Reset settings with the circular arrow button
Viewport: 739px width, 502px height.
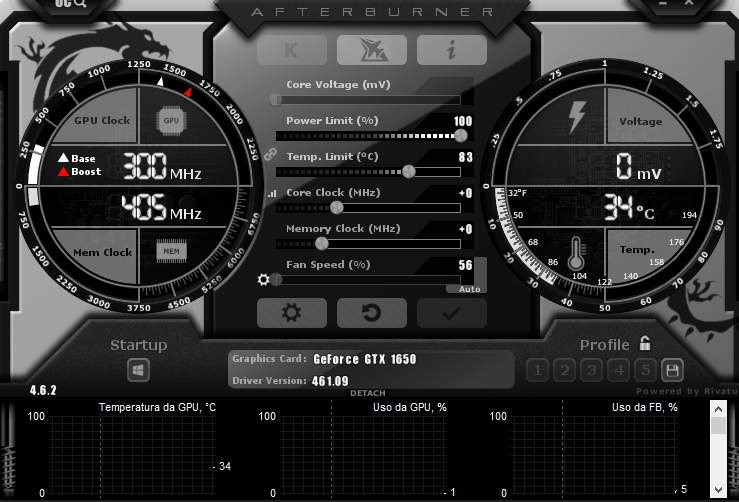(372, 313)
